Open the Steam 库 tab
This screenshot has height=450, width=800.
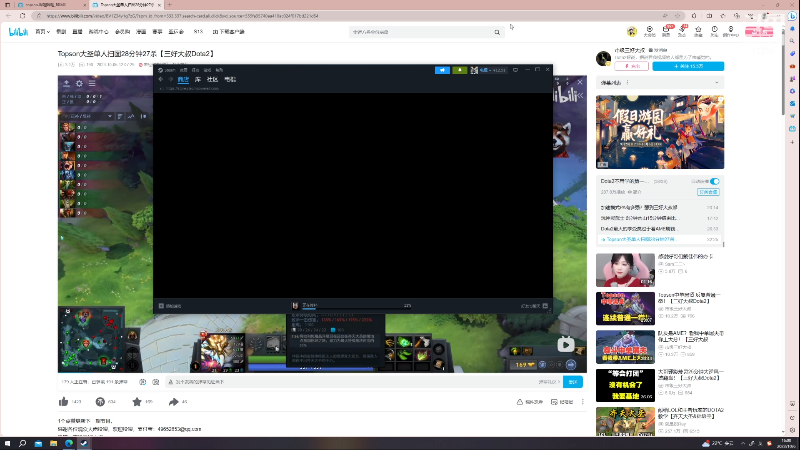(x=198, y=80)
